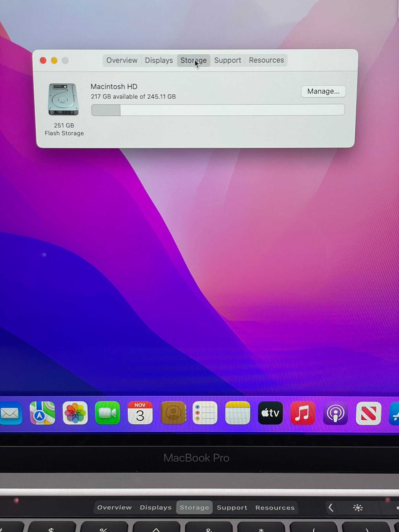Open the Mail app in the Dock
399x532 pixels.
coord(10,413)
